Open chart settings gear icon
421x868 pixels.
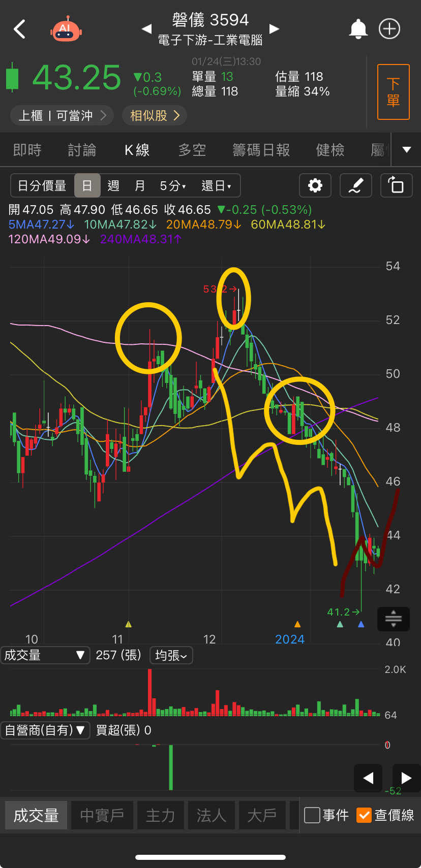coord(315,185)
